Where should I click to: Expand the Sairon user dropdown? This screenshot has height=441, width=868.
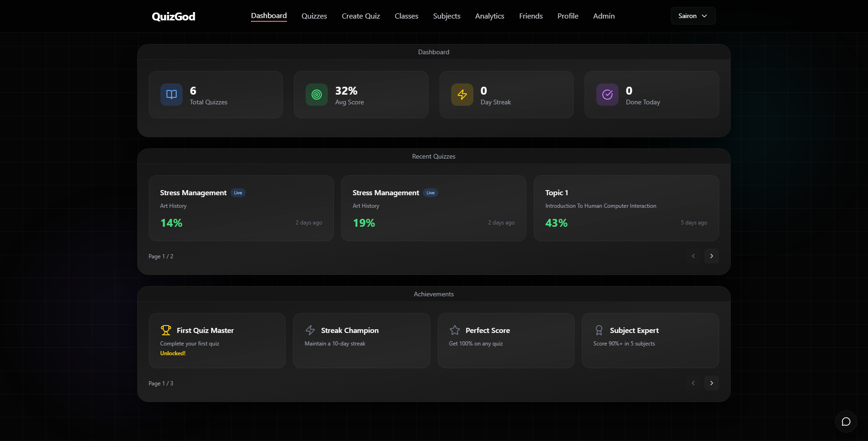693,16
